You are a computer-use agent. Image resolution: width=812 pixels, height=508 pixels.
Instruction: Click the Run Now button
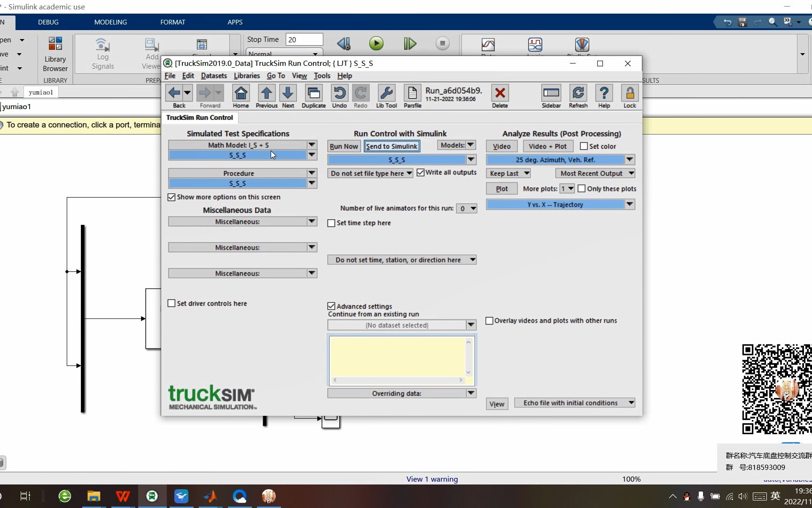click(344, 146)
